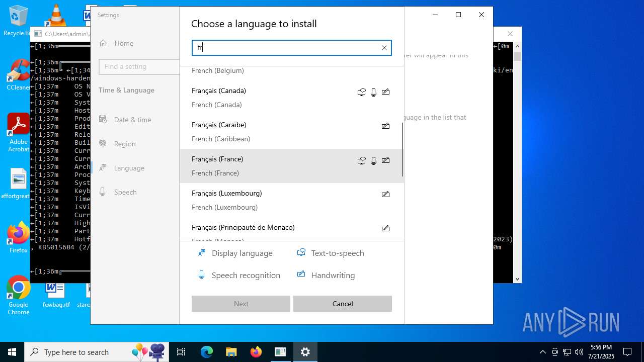
Task: Select Français (Luxembourg) language
Action: click(291, 200)
